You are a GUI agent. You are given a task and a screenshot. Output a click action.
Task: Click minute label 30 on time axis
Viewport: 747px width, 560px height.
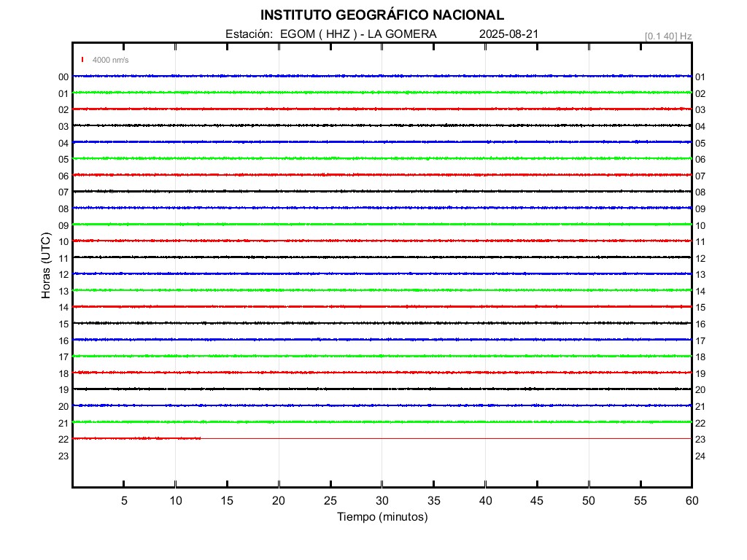pyautogui.click(x=382, y=500)
